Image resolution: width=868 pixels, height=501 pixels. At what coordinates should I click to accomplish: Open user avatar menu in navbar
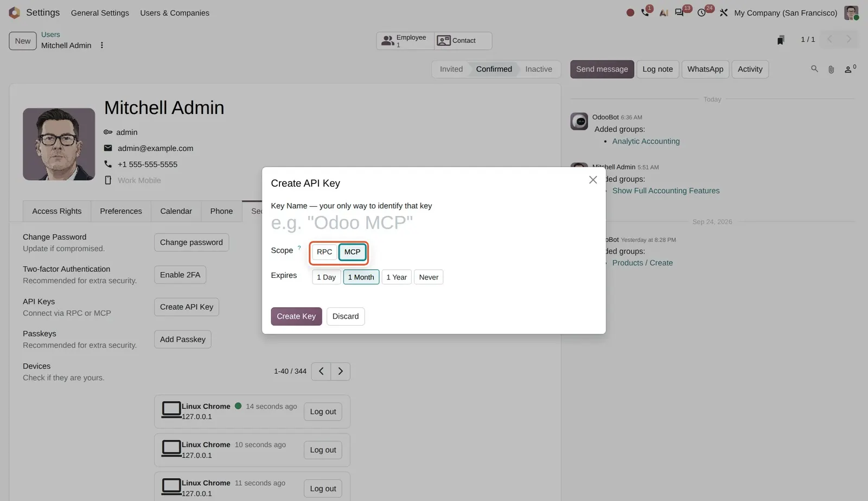pyautogui.click(x=851, y=12)
